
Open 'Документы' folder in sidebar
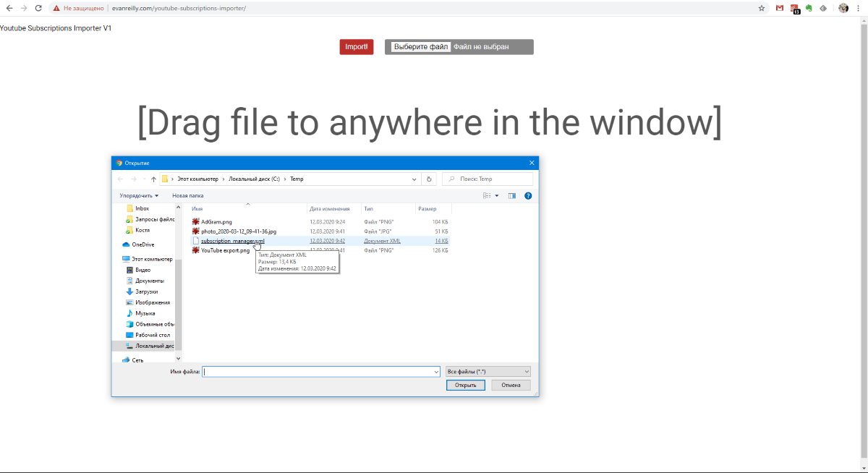point(145,281)
